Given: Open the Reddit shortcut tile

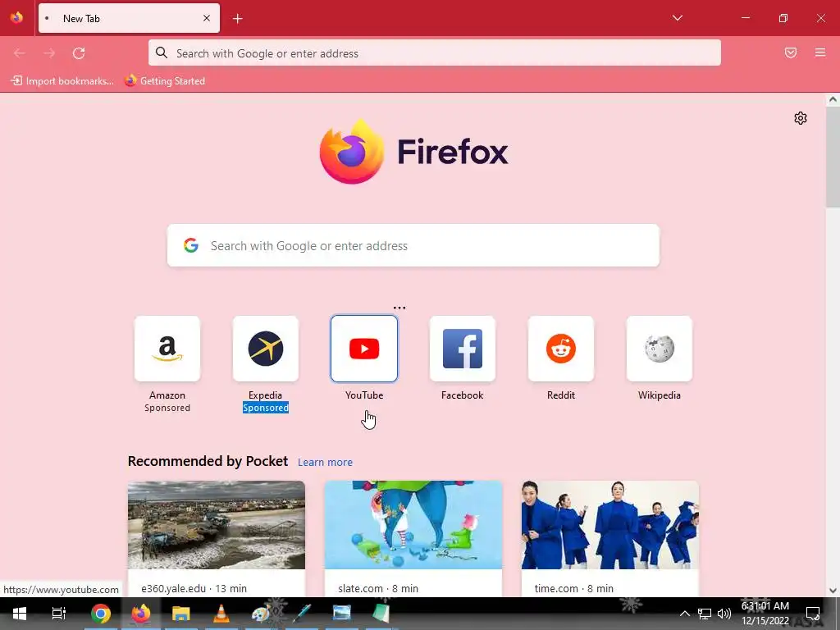Looking at the screenshot, I should point(561,349).
